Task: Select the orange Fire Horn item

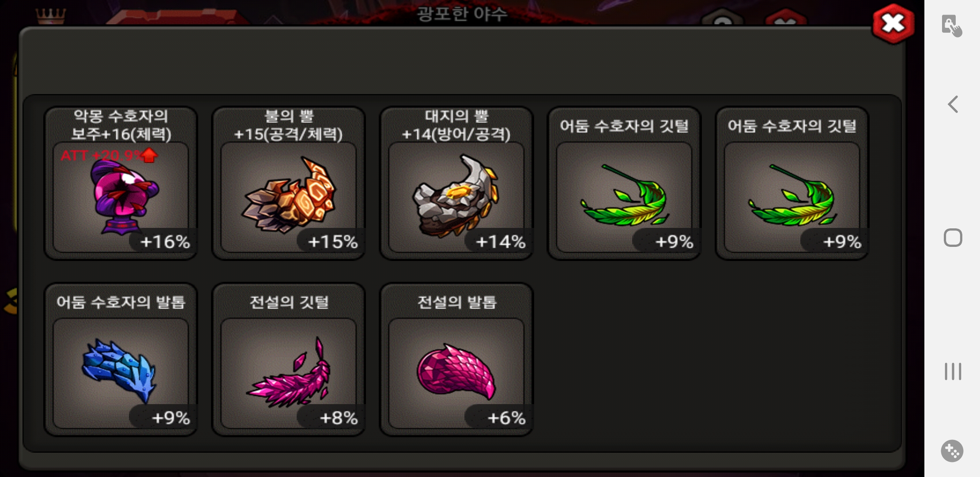Action: (289, 183)
